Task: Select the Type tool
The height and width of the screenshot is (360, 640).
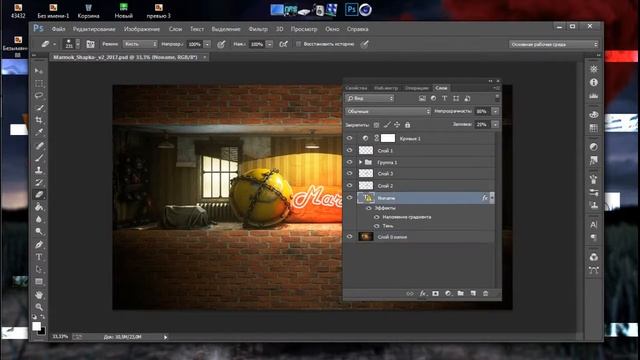Action: point(39,257)
